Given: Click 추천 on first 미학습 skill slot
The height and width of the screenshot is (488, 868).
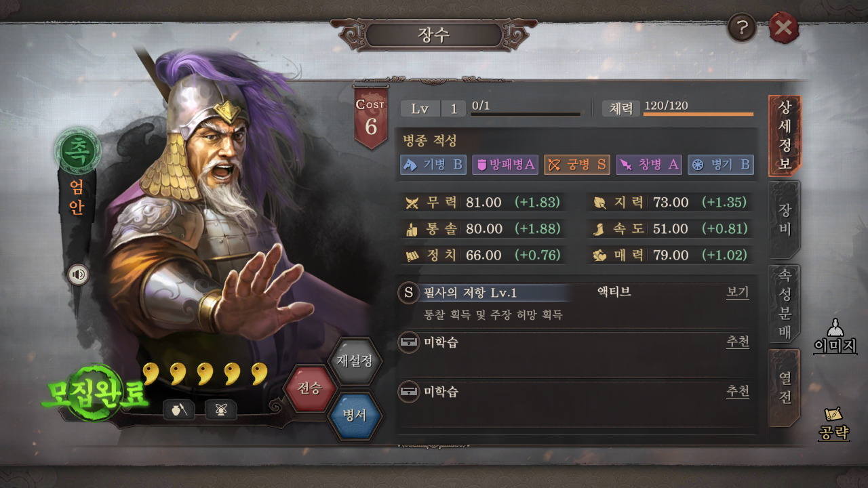Looking at the screenshot, I should pyautogui.click(x=738, y=342).
